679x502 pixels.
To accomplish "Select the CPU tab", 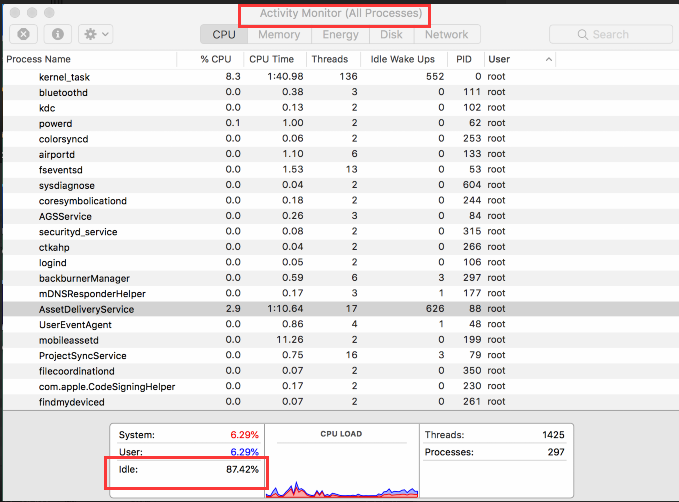I will tap(224, 34).
